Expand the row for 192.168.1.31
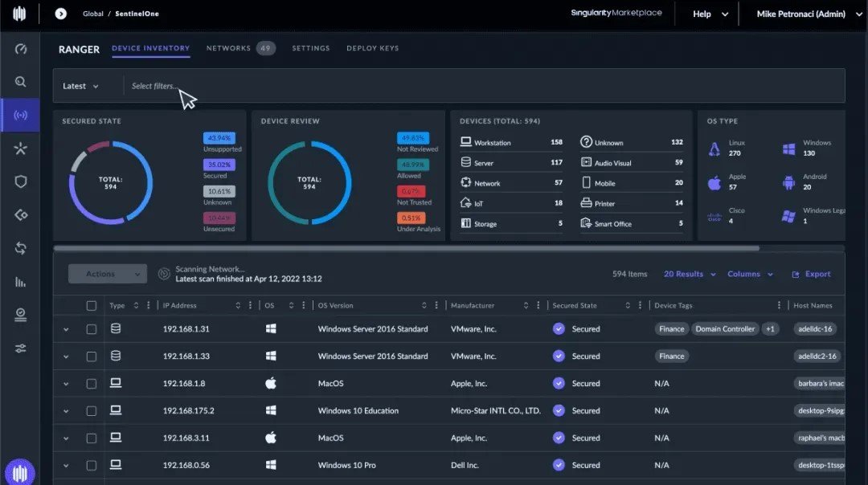This screenshot has width=868, height=485. tap(66, 329)
